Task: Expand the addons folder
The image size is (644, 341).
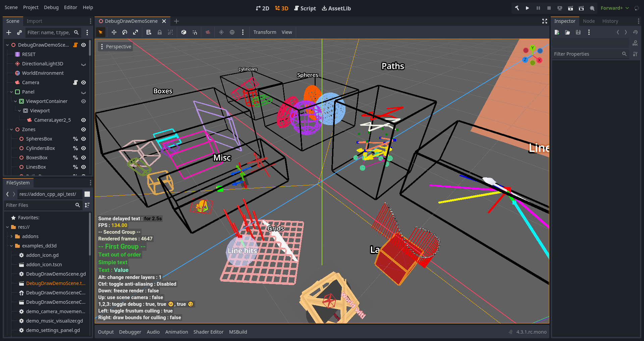Action: (x=11, y=236)
